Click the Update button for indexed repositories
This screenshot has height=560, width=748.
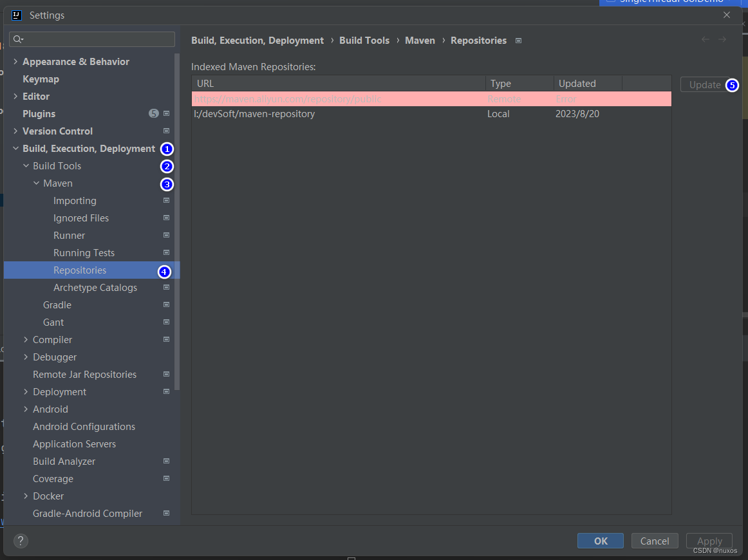point(706,84)
